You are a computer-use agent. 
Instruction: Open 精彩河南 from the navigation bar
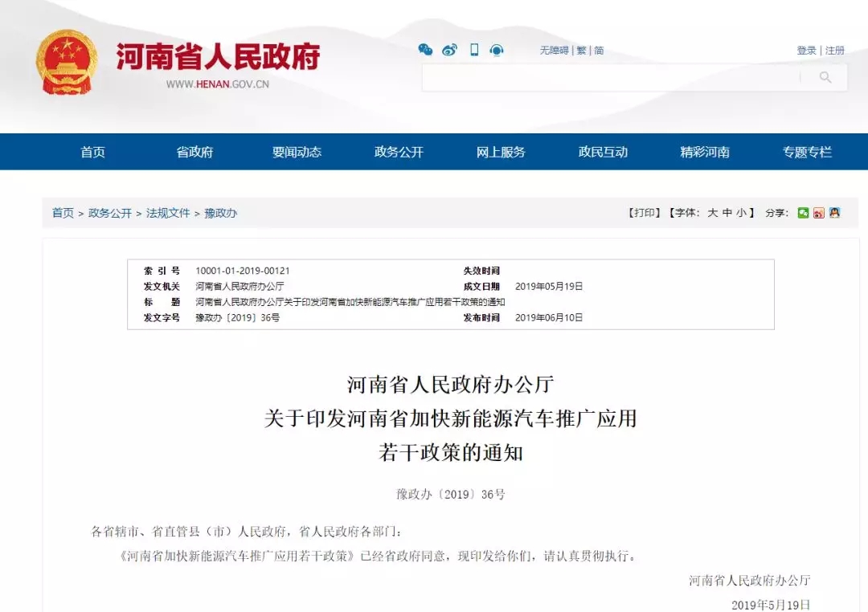pos(704,152)
